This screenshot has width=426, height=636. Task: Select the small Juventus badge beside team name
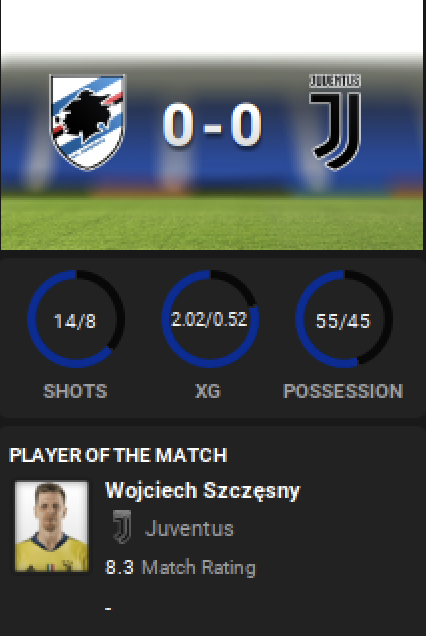click(122, 527)
